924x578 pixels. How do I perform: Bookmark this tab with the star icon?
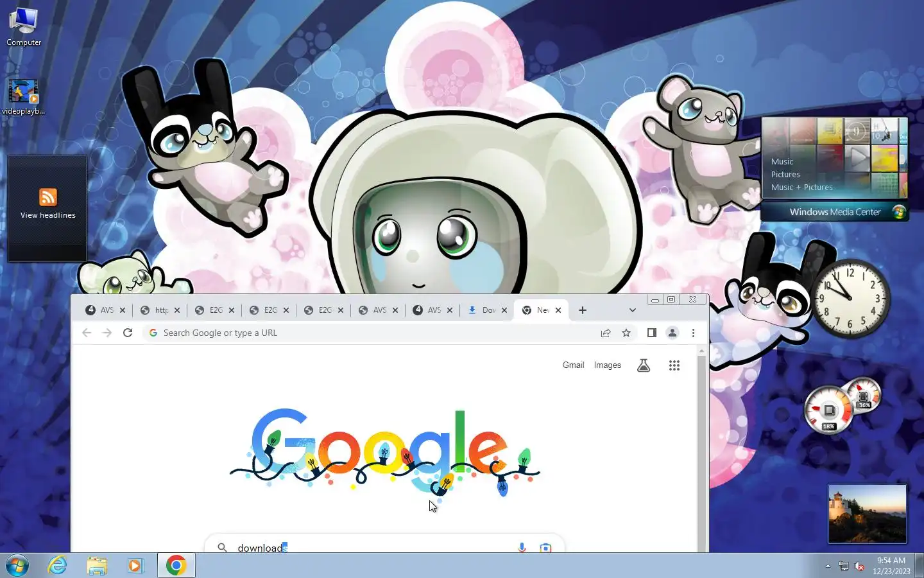pyautogui.click(x=626, y=333)
